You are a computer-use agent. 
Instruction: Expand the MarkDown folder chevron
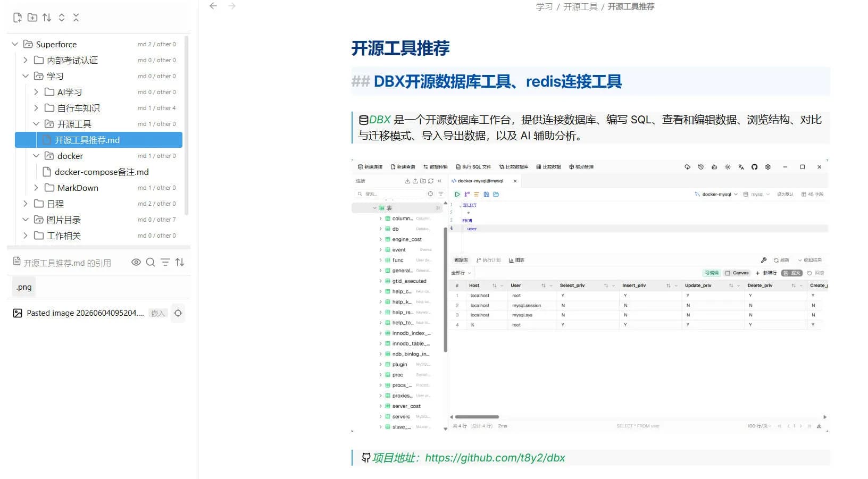click(x=36, y=188)
